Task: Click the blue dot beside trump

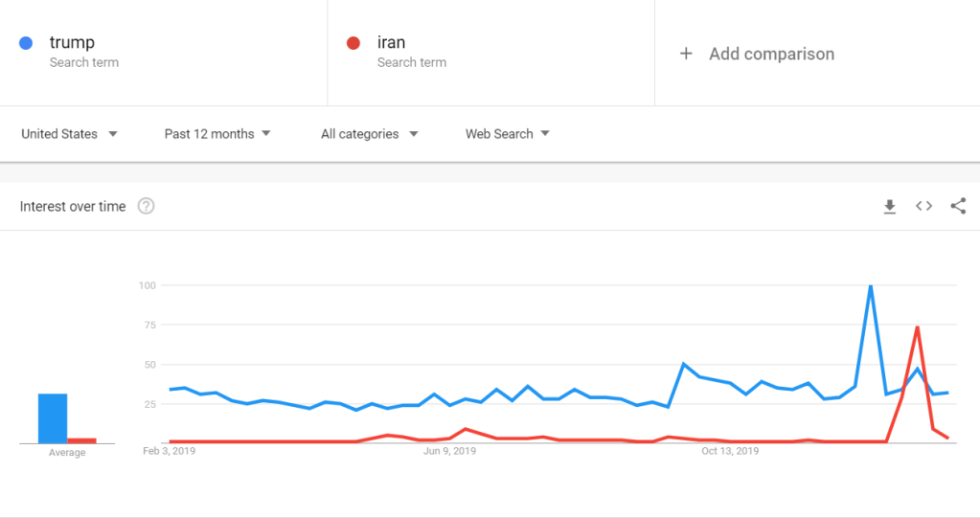Action: tap(27, 42)
